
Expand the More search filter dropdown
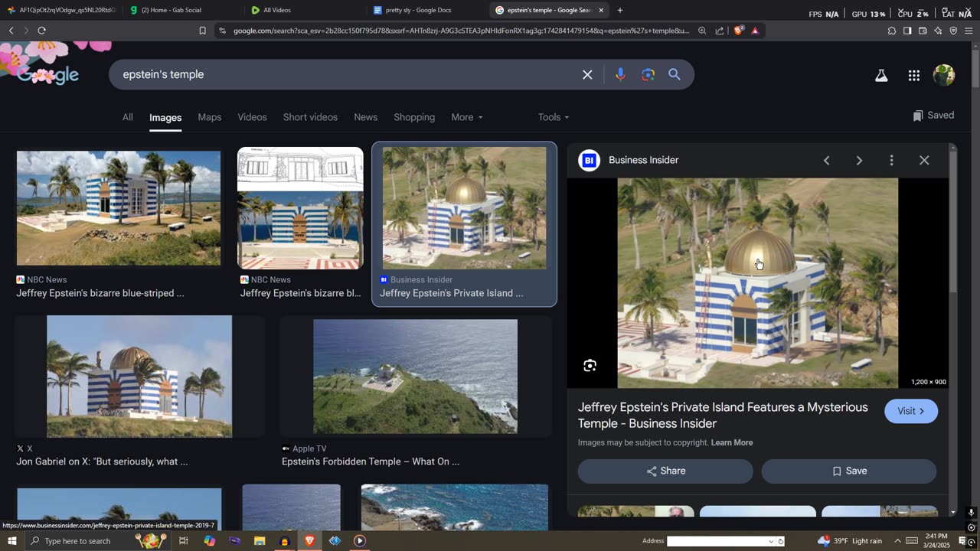pyautogui.click(x=467, y=117)
